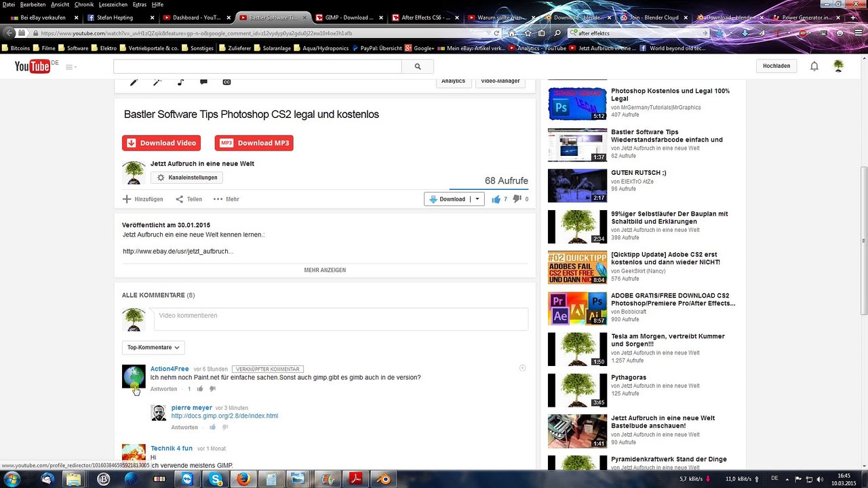
Task: Open the magic wand enhancements icon
Action: [157, 82]
